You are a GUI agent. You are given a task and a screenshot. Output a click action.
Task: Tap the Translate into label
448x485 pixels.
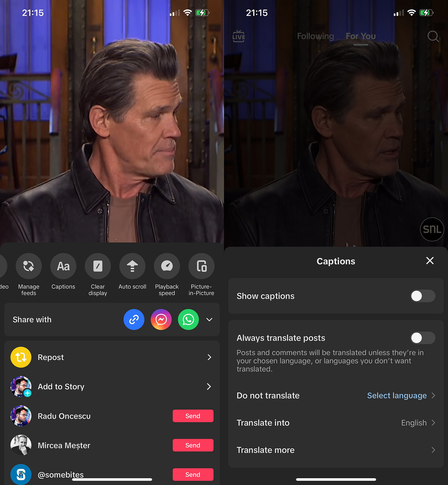(x=263, y=423)
